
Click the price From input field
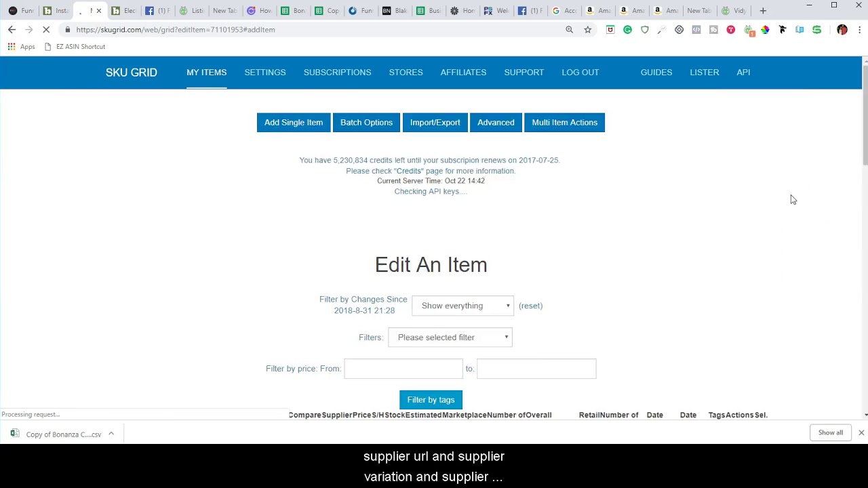coord(403,369)
